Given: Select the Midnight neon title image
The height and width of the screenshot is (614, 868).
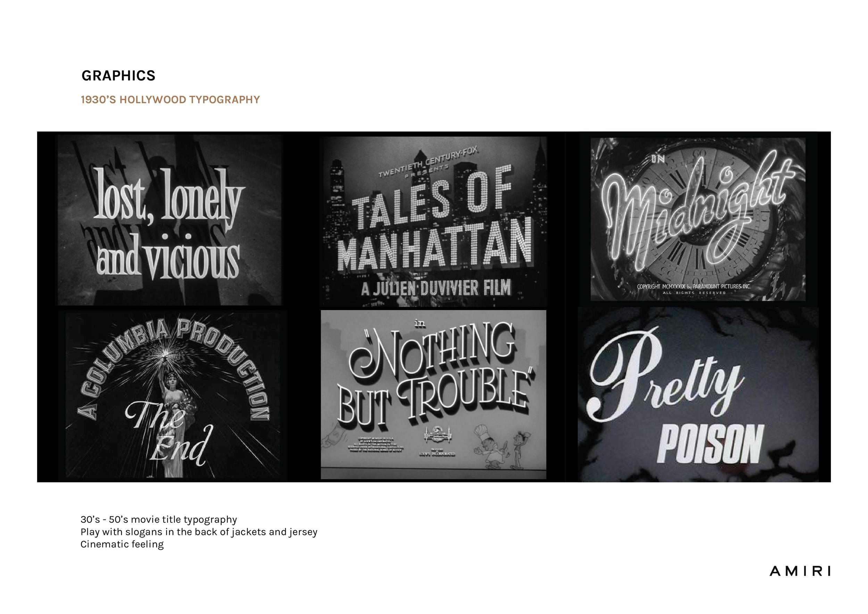Looking at the screenshot, I should 698,219.
